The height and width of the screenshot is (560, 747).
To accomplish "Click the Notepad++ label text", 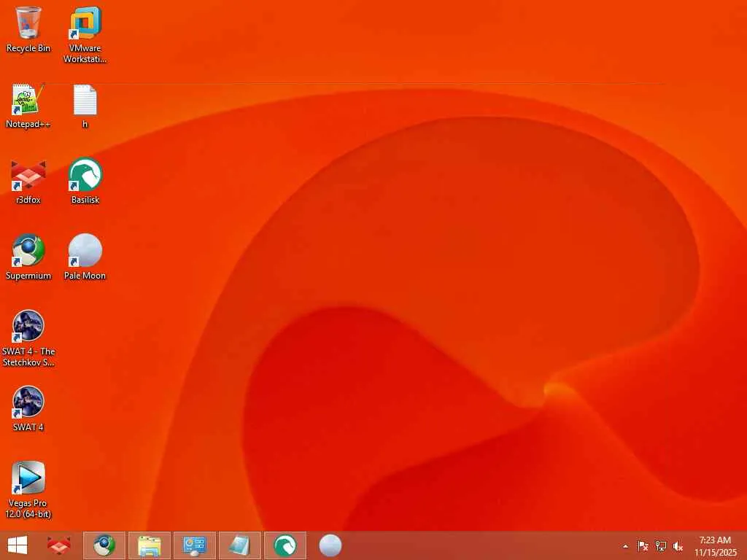I will (28, 124).
